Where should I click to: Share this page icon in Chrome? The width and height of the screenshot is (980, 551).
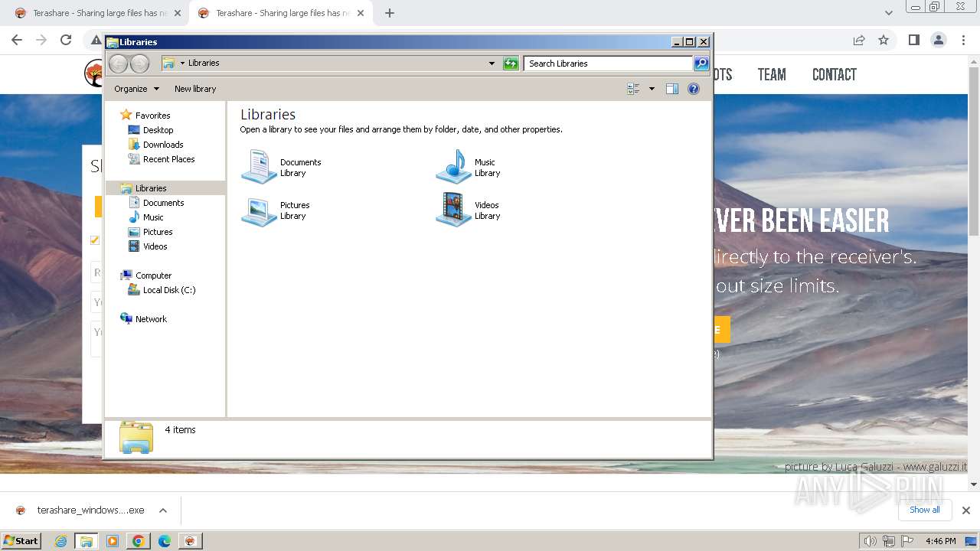coord(859,40)
